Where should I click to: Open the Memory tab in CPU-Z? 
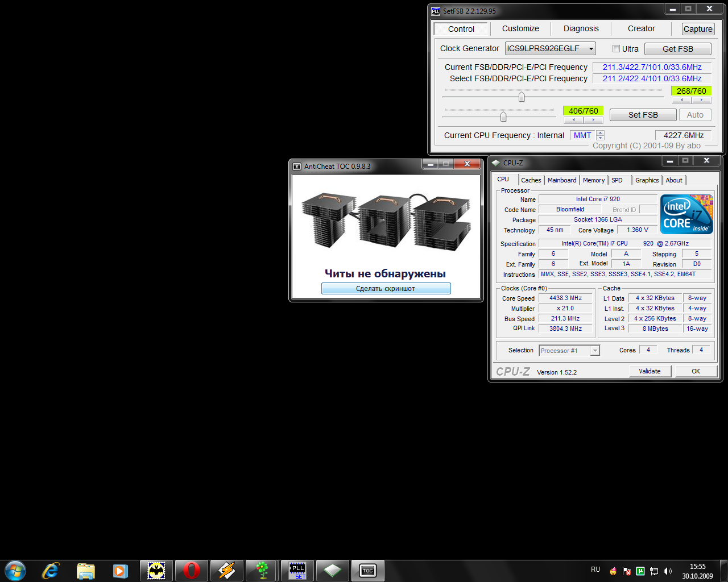click(x=594, y=180)
